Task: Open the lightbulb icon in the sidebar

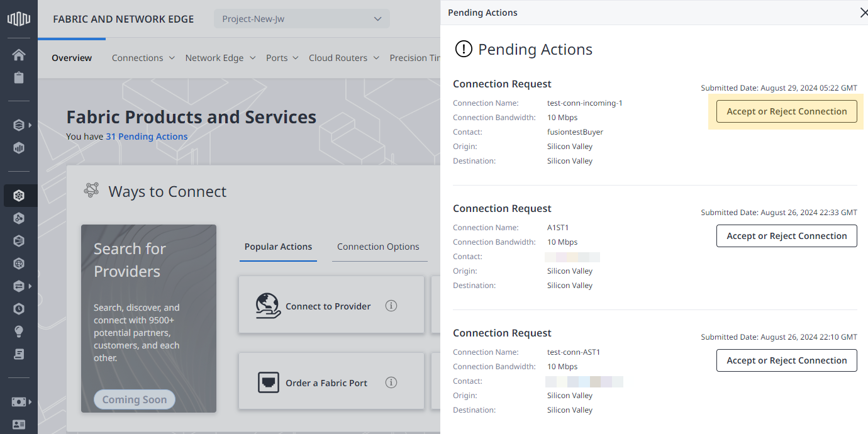Action: [19, 331]
